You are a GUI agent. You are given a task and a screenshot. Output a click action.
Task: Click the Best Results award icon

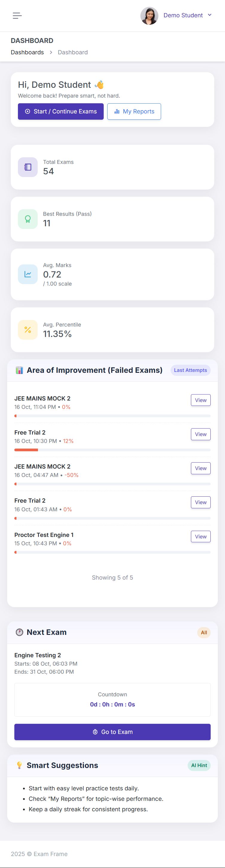click(x=28, y=219)
